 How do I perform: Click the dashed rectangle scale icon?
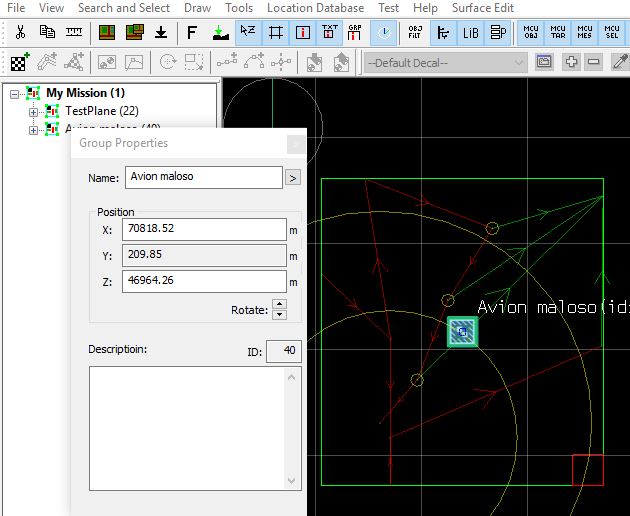tap(194, 62)
